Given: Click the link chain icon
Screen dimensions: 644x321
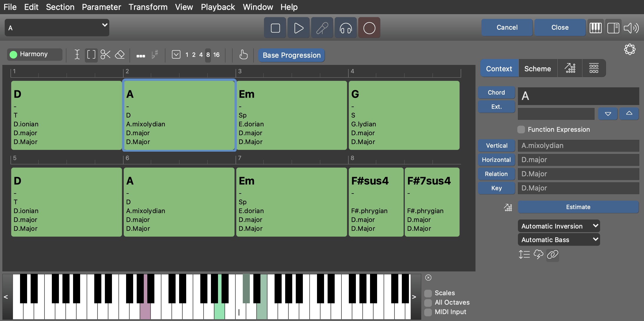Looking at the screenshot, I should [552, 254].
